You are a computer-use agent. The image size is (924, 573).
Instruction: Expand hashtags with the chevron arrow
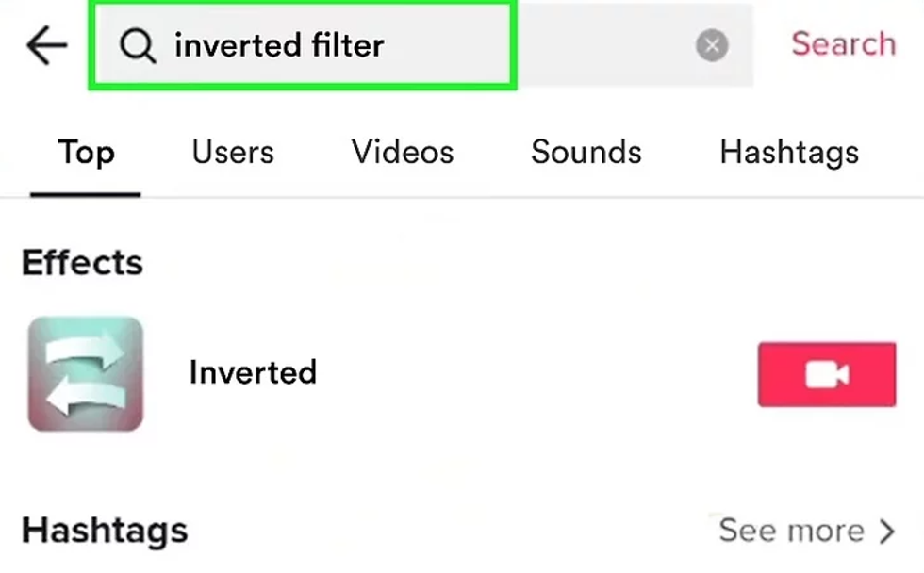886,532
